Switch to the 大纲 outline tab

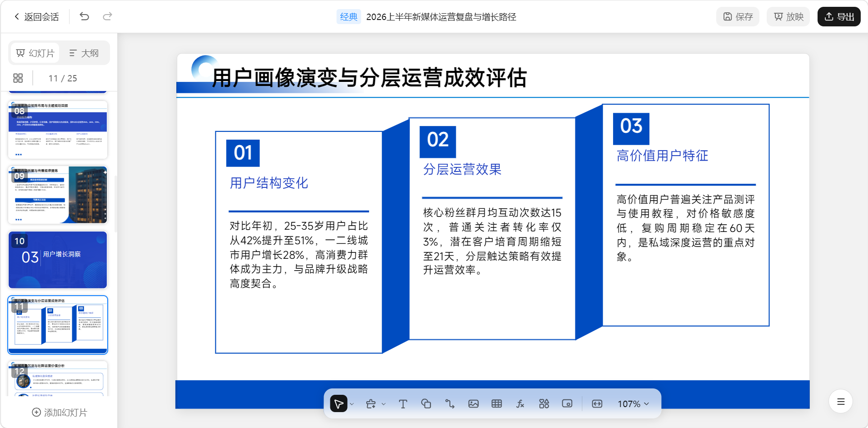(84, 53)
